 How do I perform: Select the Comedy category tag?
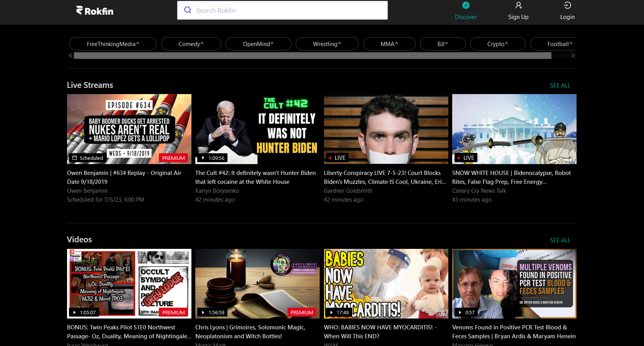coord(191,44)
